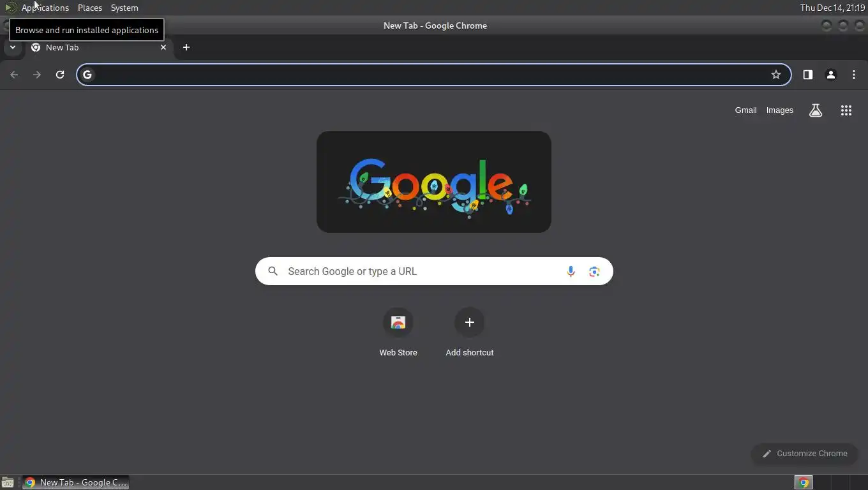This screenshot has height=490, width=868.
Task: Open Chrome's three-dot menu
Action: pos(854,75)
